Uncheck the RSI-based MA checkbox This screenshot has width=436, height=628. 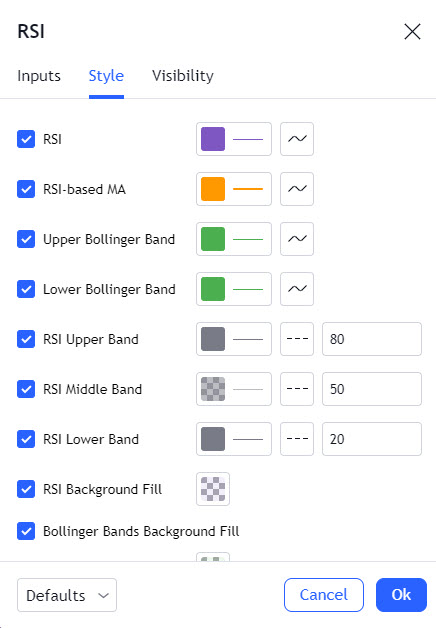coord(26,189)
